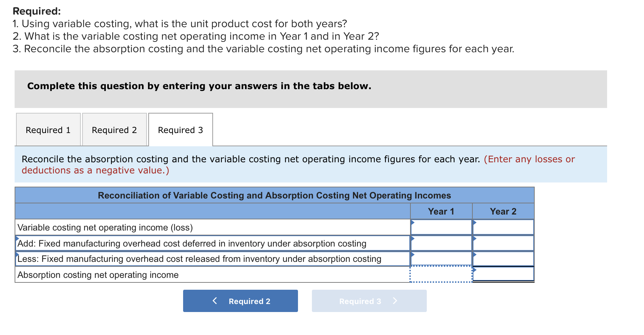Click the blue flag on Year 1 overhead released cell
Screen dimensions: 644x335
pos(412,254)
